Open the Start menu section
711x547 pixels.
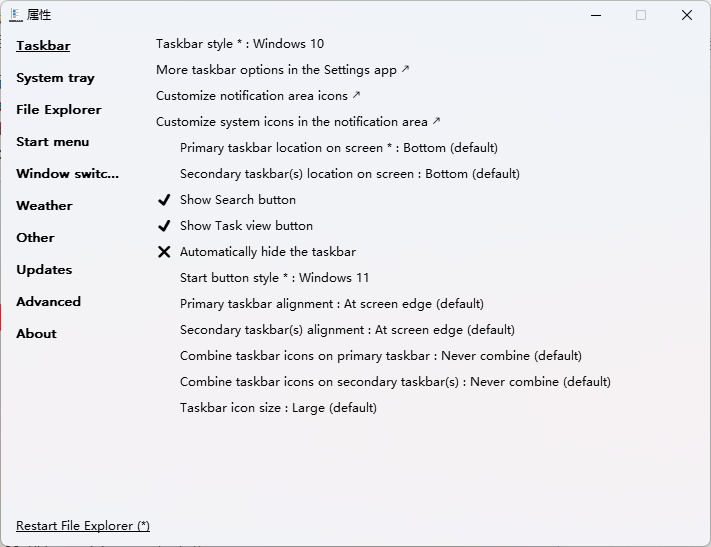click(53, 142)
